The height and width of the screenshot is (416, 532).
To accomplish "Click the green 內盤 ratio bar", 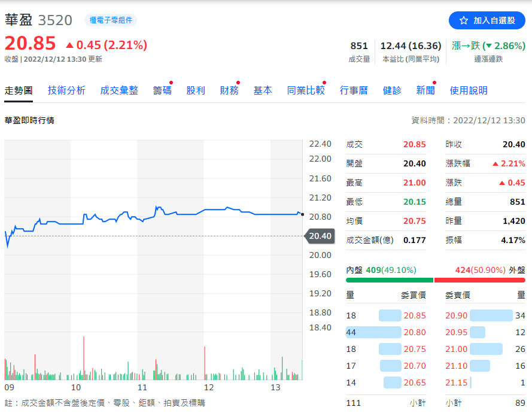I will [389, 280].
